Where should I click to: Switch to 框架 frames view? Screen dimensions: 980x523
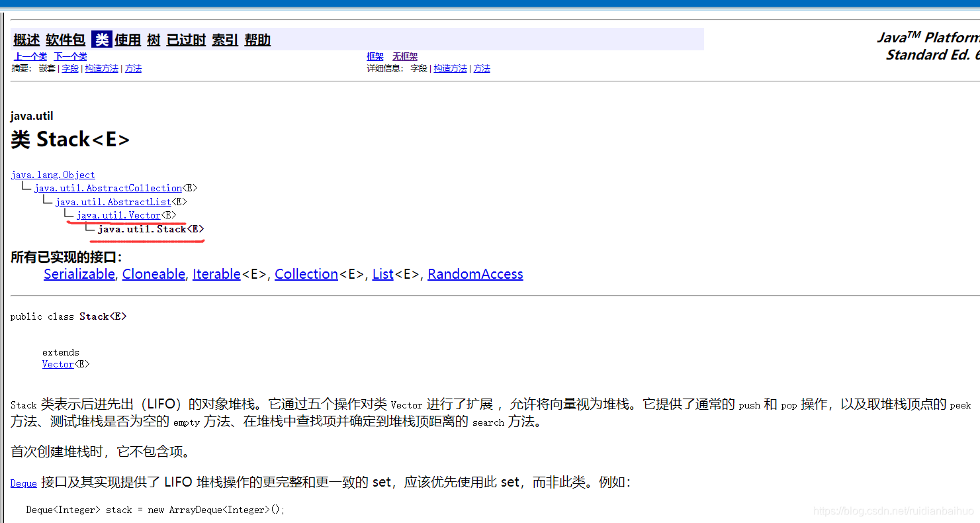[375, 57]
